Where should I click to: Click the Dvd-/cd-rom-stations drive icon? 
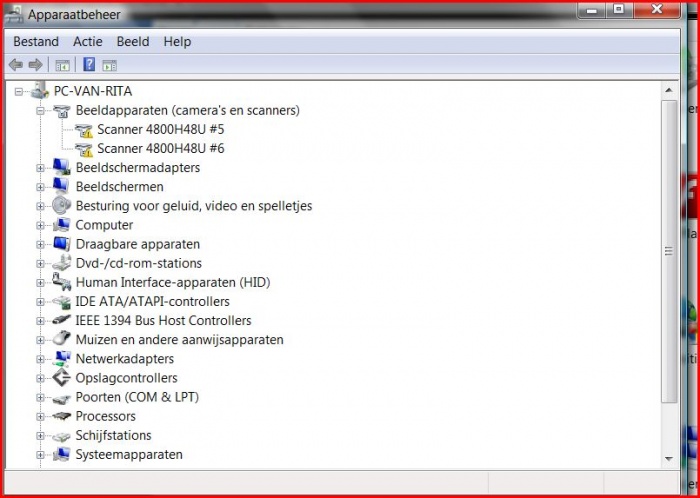[61, 263]
